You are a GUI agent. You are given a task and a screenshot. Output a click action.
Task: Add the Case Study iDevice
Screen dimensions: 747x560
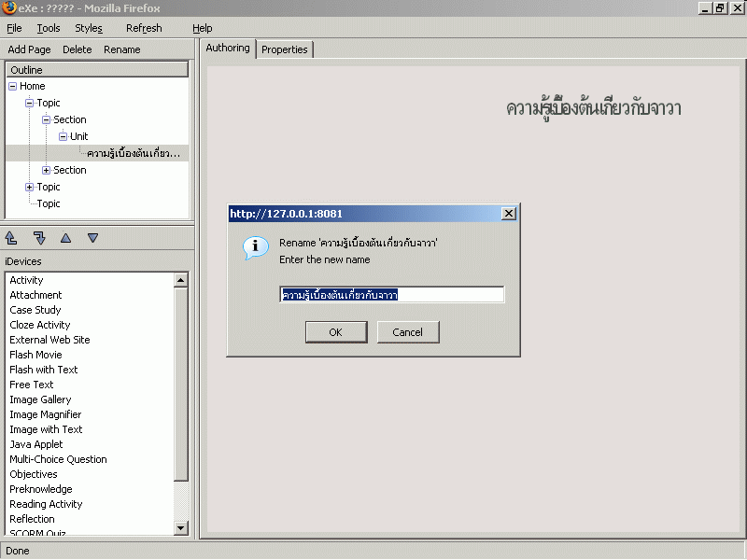(x=35, y=310)
